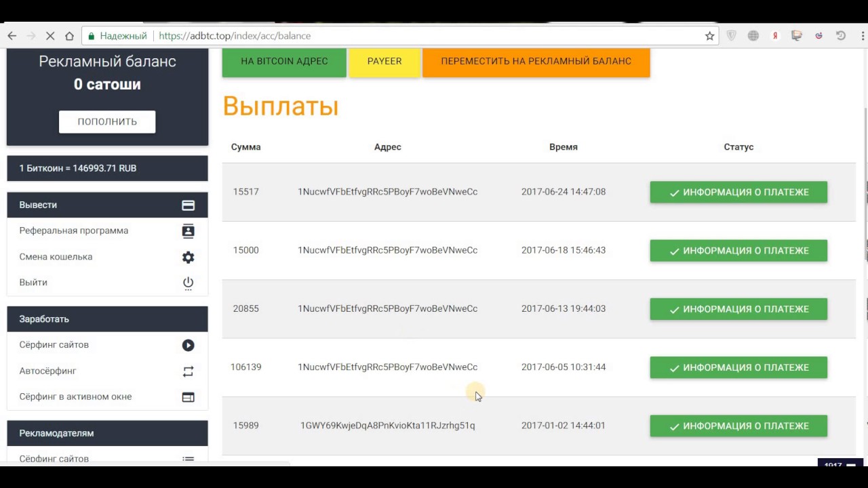This screenshot has width=868, height=488.
Task: Open Автосёрфинг in the sidebar
Action: pyautogui.click(x=107, y=371)
